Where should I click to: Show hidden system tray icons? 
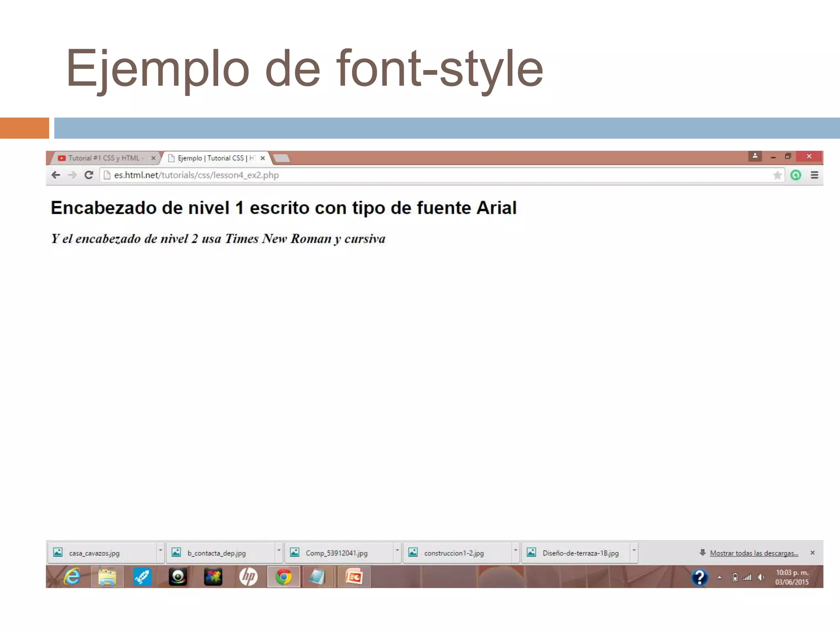(x=719, y=577)
